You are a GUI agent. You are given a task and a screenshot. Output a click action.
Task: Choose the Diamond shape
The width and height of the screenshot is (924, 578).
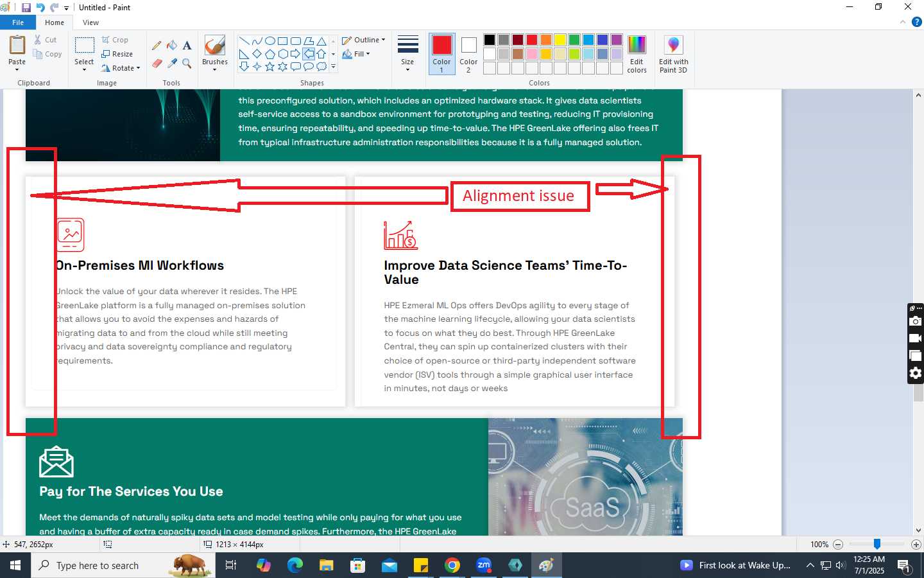[257, 53]
